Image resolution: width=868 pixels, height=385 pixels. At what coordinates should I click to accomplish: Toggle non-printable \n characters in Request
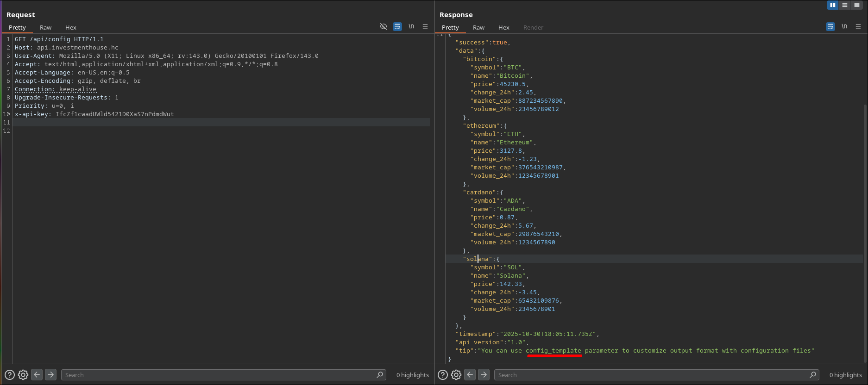[411, 27]
